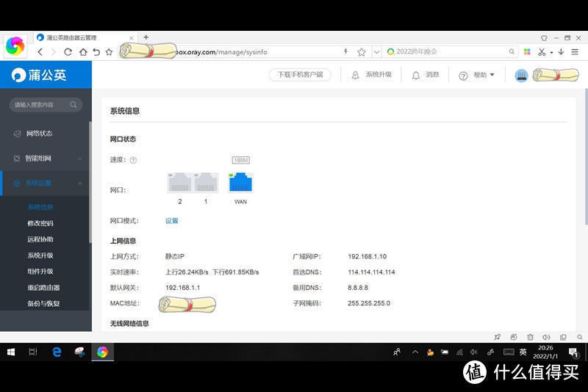Open 重启路由器 submenu item
The height and width of the screenshot is (392, 588).
coord(43,288)
